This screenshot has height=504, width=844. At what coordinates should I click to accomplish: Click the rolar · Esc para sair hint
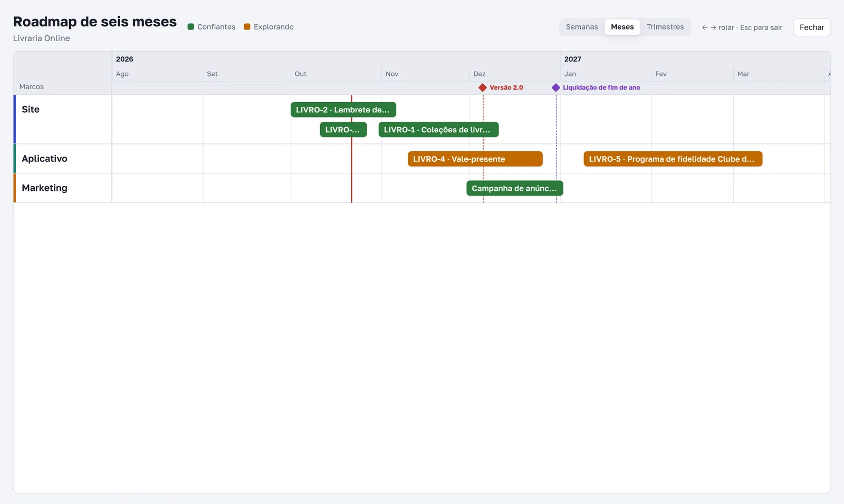click(742, 27)
